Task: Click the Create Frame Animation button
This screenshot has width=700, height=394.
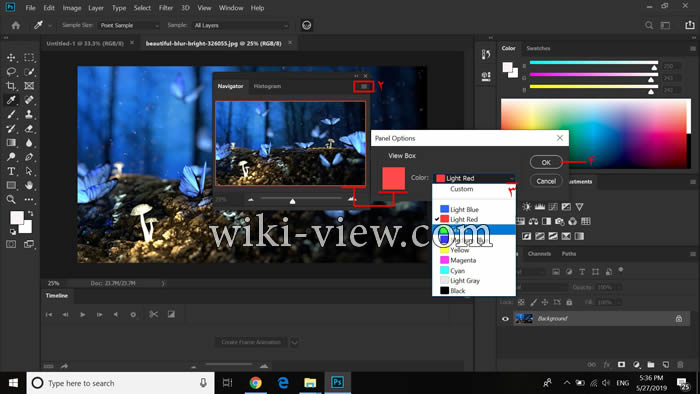Action: coord(251,342)
